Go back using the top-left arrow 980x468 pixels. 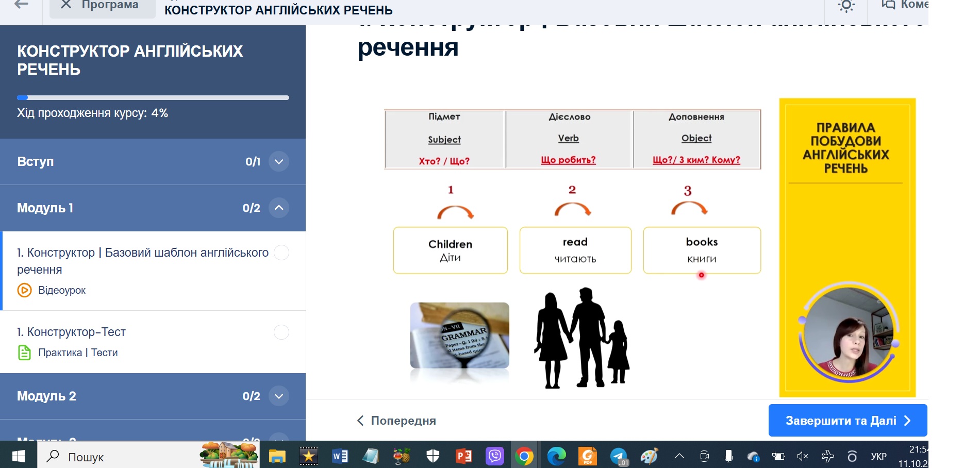pyautogui.click(x=21, y=5)
